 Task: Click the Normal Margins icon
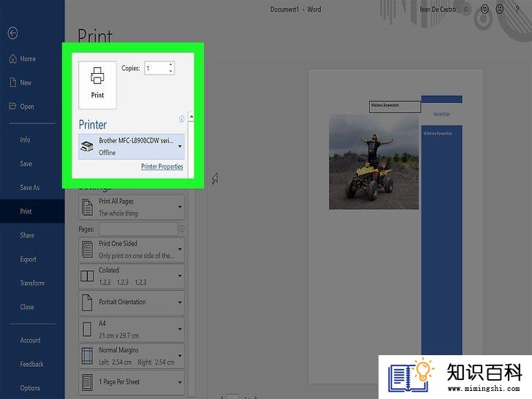tap(87, 356)
